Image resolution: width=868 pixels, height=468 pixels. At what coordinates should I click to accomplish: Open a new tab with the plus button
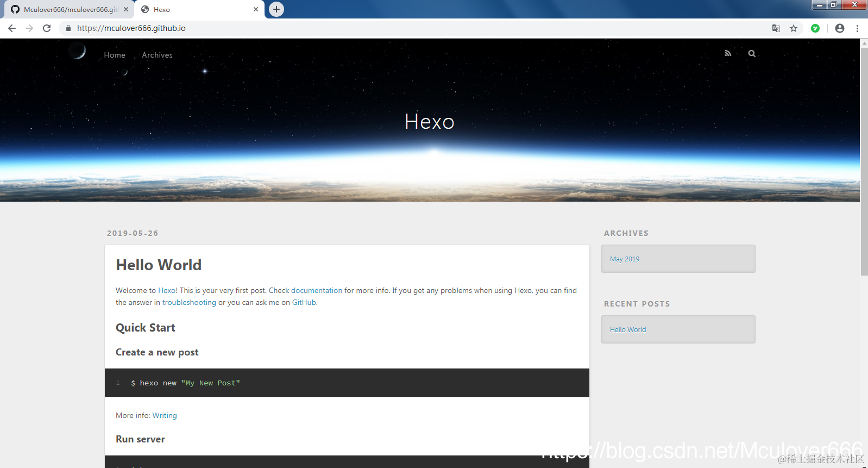point(276,9)
